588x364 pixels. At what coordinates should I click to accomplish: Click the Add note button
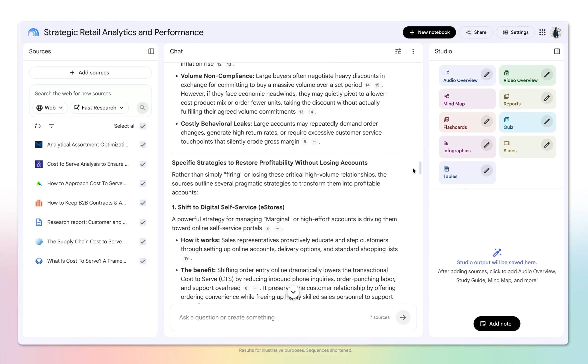[496, 324]
